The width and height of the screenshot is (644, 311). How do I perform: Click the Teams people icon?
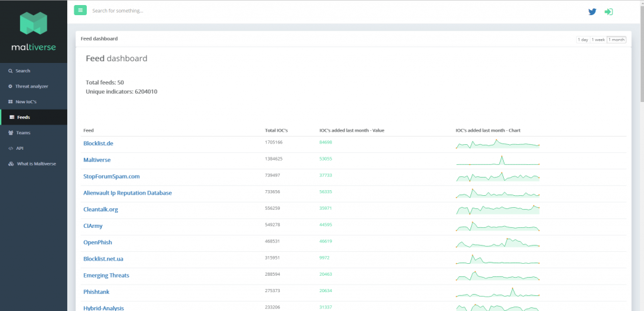[11, 133]
